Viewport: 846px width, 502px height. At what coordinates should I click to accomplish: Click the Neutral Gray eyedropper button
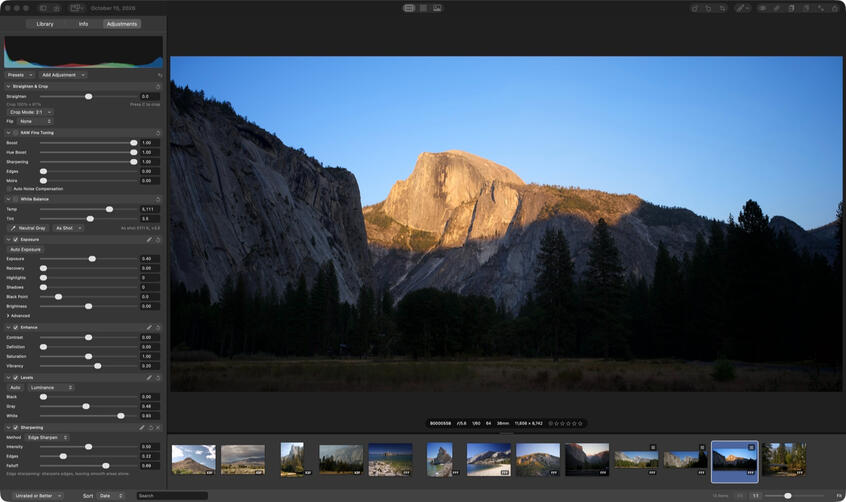(29, 228)
